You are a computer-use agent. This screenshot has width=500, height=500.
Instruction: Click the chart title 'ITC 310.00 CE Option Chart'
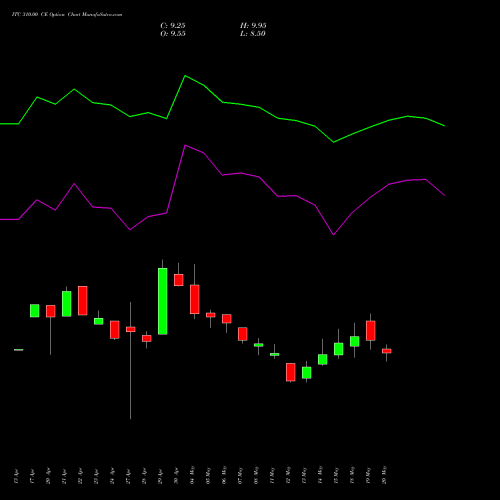coord(45,15)
